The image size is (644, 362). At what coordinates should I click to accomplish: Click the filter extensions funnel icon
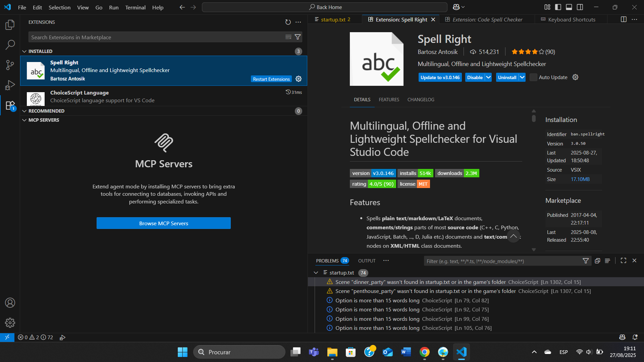coord(298,37)
